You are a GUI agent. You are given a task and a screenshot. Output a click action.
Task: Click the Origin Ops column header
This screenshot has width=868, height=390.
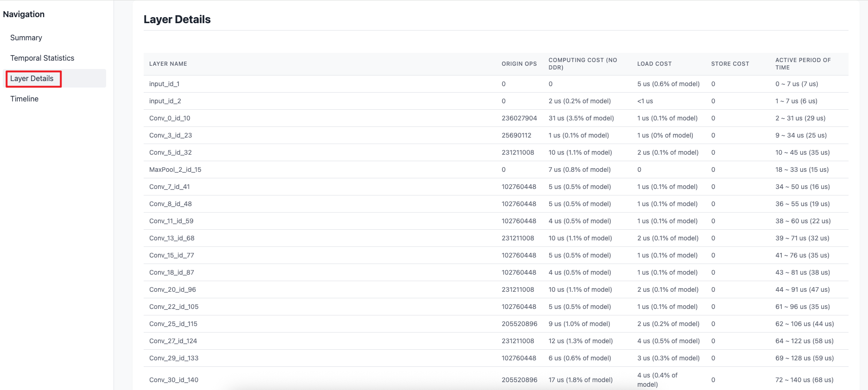tap(519, 64)
